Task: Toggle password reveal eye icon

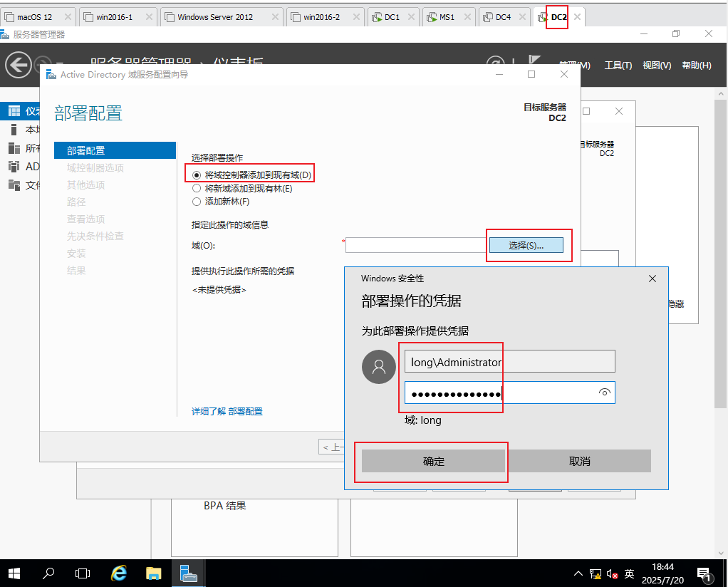Action: point(605,393)
